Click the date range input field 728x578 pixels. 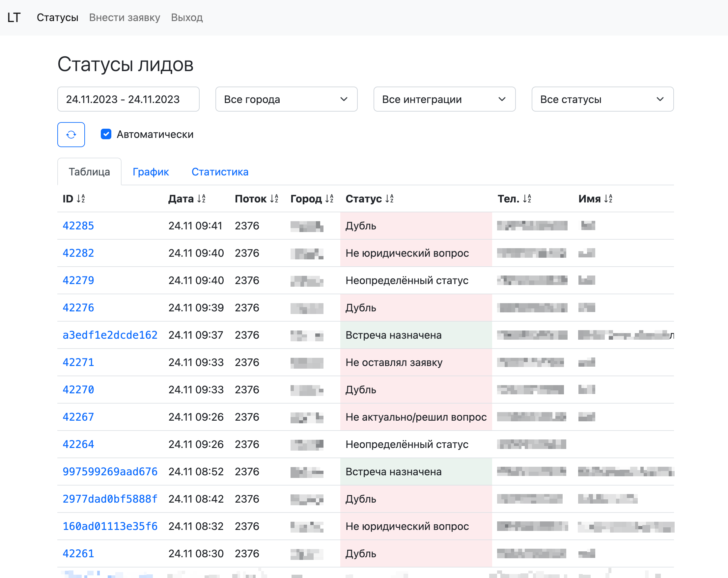[x=128, y=99]
